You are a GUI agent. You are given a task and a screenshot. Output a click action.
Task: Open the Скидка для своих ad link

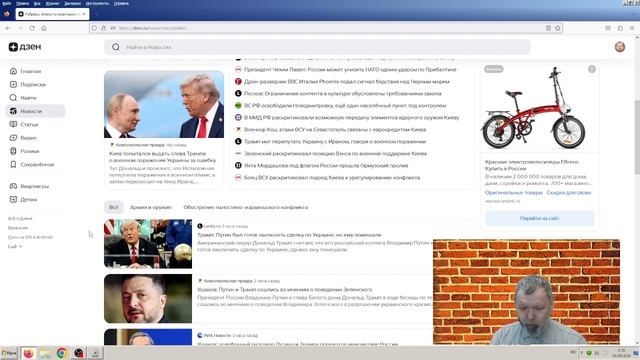click(x=569, y=193)
